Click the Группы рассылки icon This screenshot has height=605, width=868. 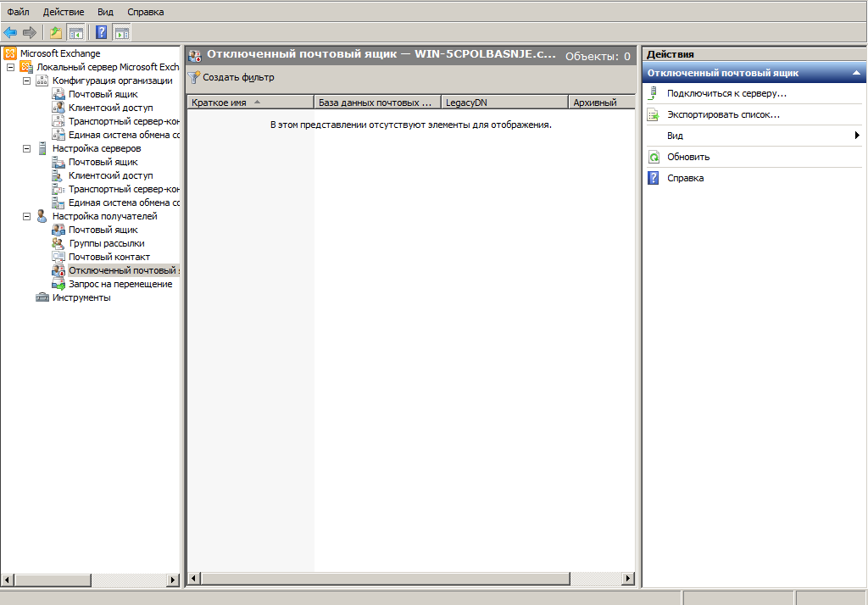click(x=58, y=243)
